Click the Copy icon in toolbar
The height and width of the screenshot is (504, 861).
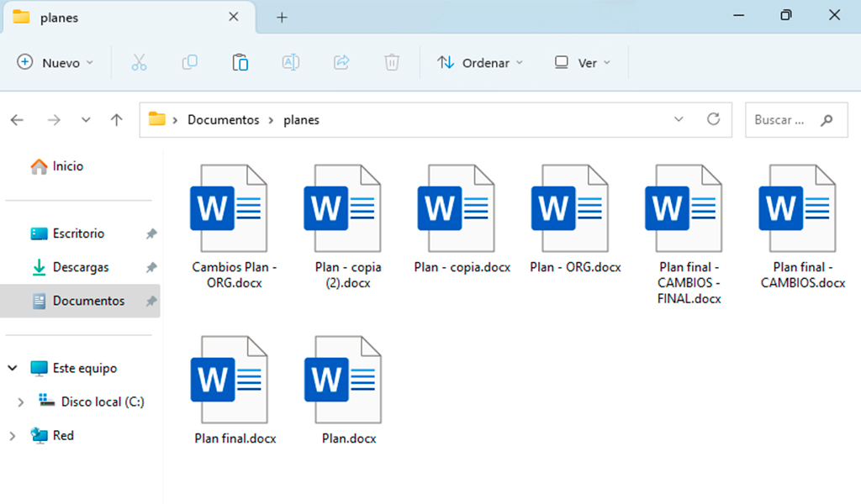click(190, 62)
